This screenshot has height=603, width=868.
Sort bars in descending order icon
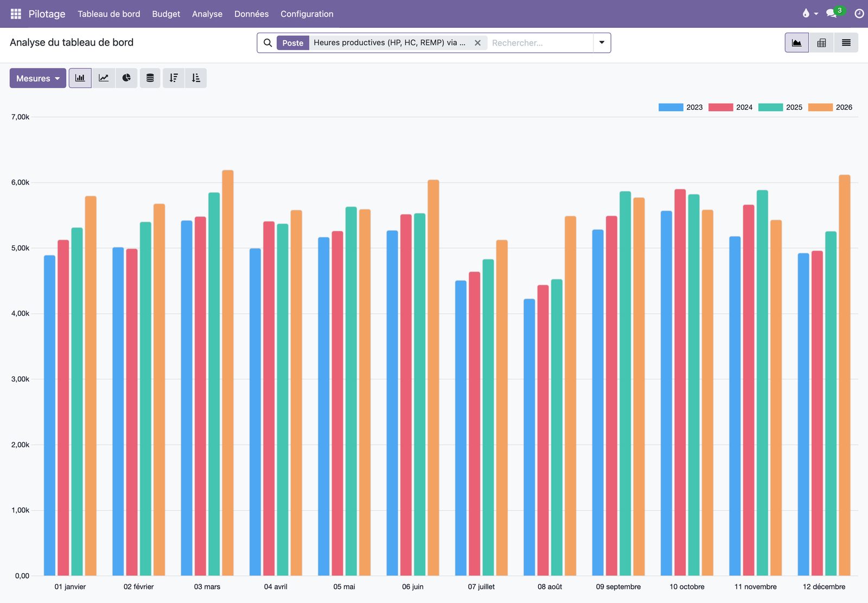[174, 78]
